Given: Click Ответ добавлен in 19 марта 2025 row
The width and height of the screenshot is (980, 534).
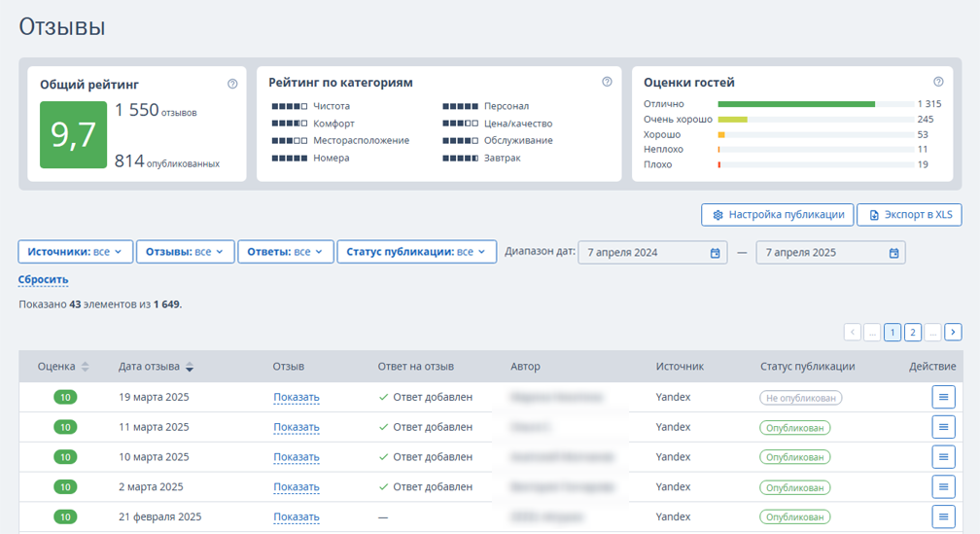Looking at the screenshot, I should [426, 397].
